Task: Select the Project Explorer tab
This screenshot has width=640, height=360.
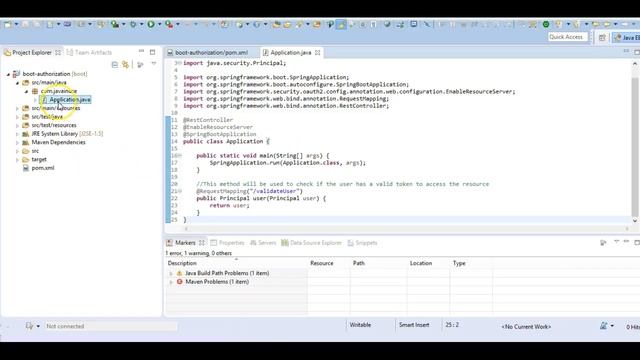Action: coord(32,52)
